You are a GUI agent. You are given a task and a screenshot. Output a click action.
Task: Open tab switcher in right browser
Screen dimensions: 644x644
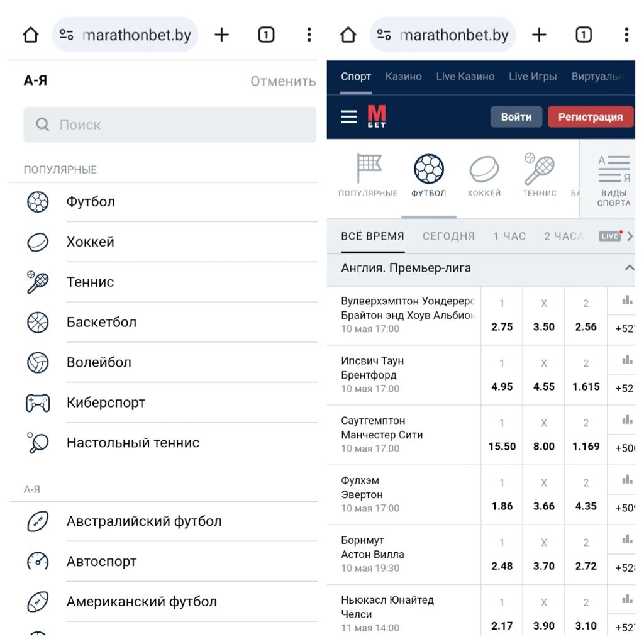pos(584,35)
